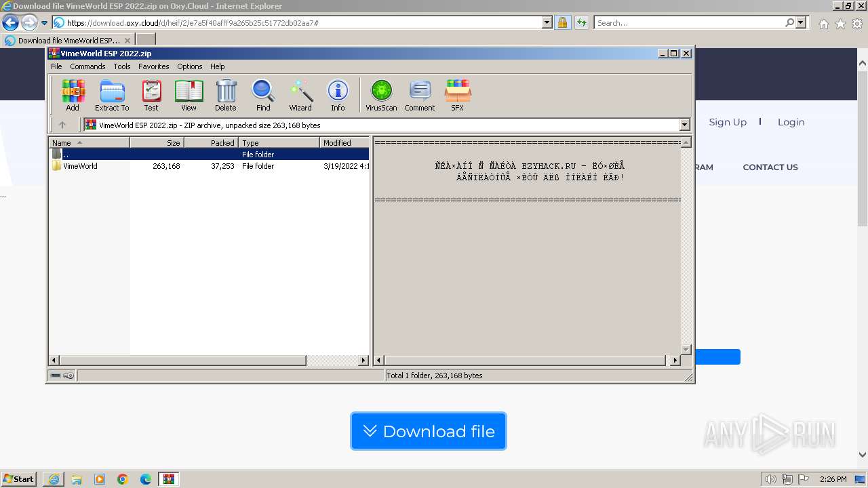Click WinRAR status bar drive/key icon
This screenshot has width=868, height=488.
(62, 375)
